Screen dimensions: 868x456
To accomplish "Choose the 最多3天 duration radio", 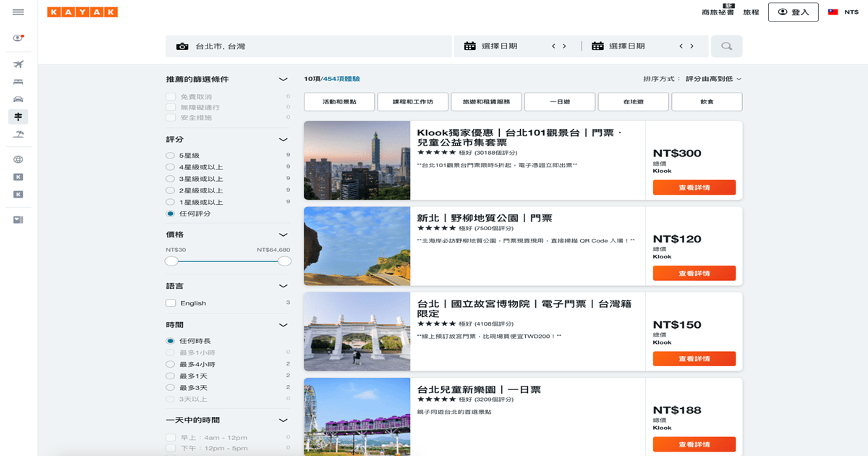I will click(170, 387).
